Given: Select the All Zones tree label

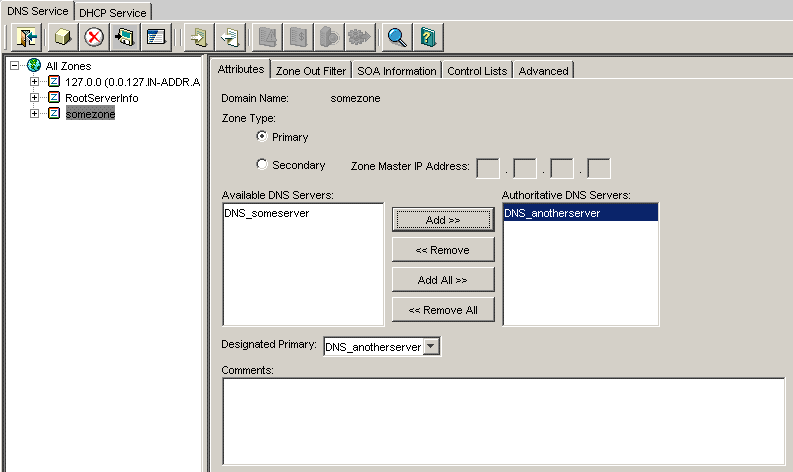Looking at the screenshot, I should point(68,66).
